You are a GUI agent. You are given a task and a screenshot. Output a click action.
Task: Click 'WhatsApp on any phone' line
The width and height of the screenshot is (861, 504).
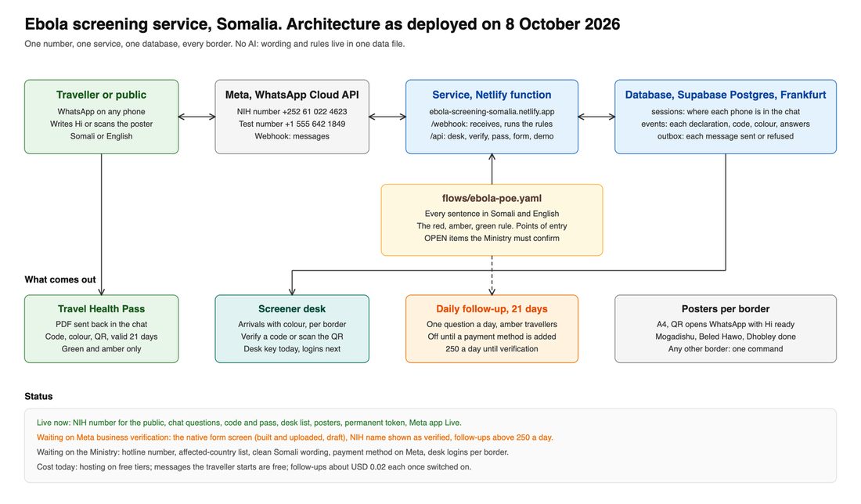click(x=102, y=111)
